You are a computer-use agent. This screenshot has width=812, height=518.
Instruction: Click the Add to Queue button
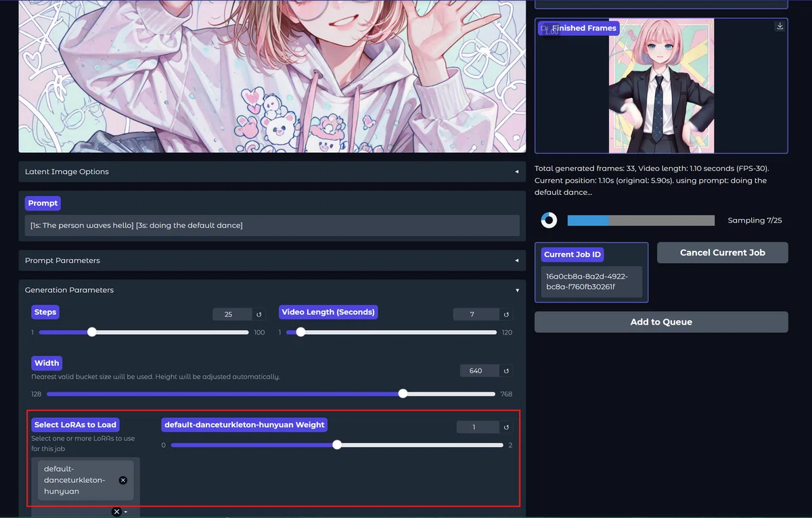tap(661, 322)
